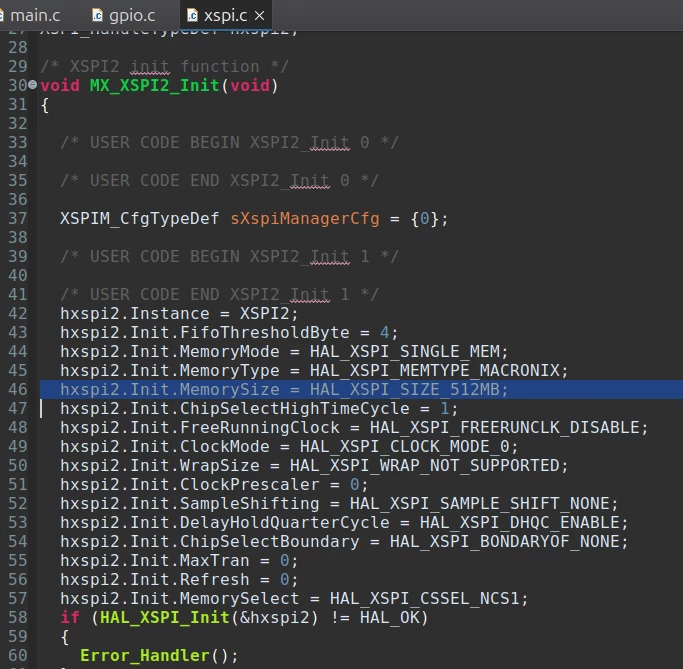The image size is (683, 669).
Task: Click the ClockPrescaler value 0
Action: tap(355, 485)
